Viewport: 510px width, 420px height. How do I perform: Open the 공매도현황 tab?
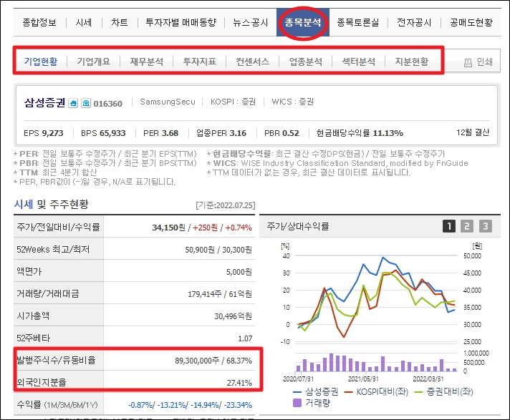tap(471, 22)
